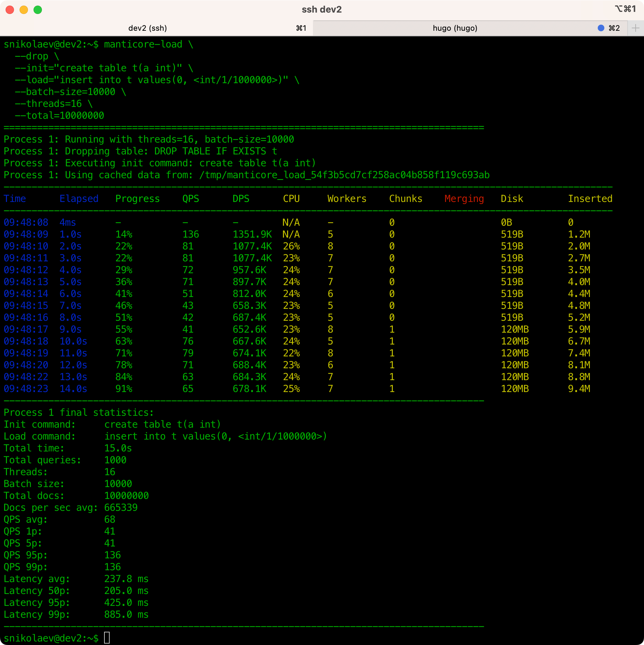Click the 'Process 1 final statistics:' line

coord(79,413)
